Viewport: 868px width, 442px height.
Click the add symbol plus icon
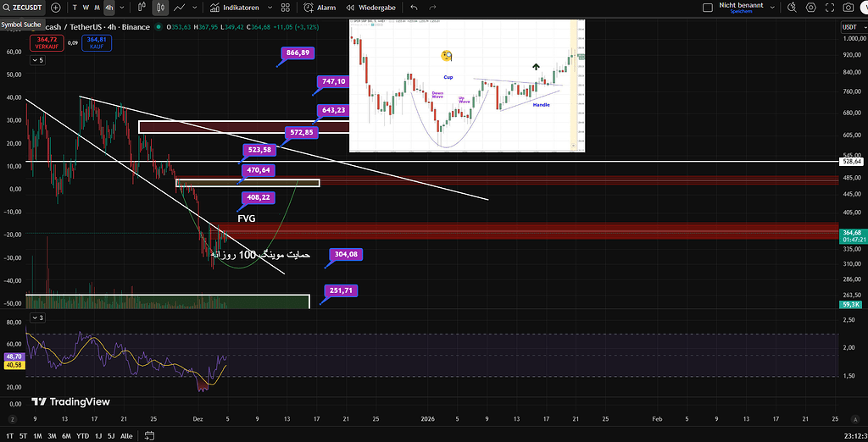click(x=56, y=7)
